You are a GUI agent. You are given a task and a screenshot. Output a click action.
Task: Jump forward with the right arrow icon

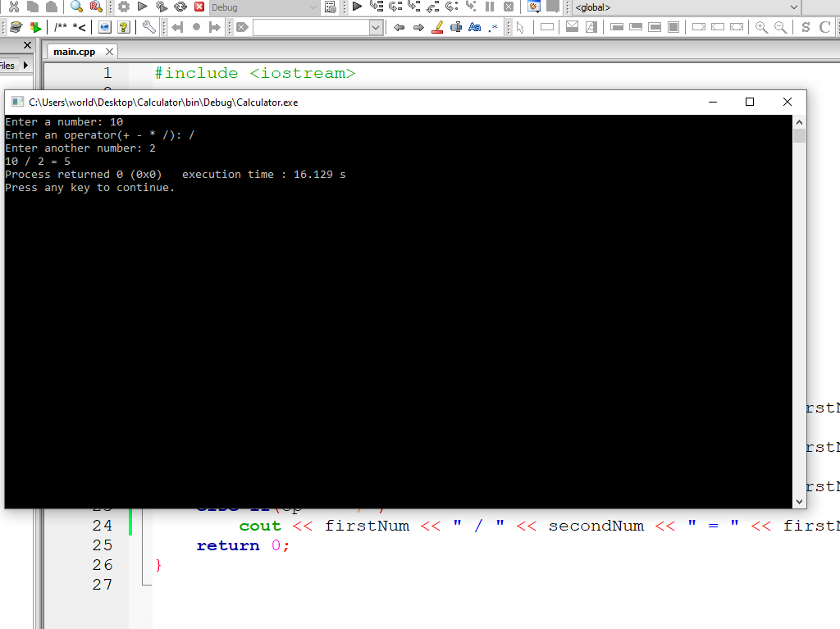pos(215,27)
